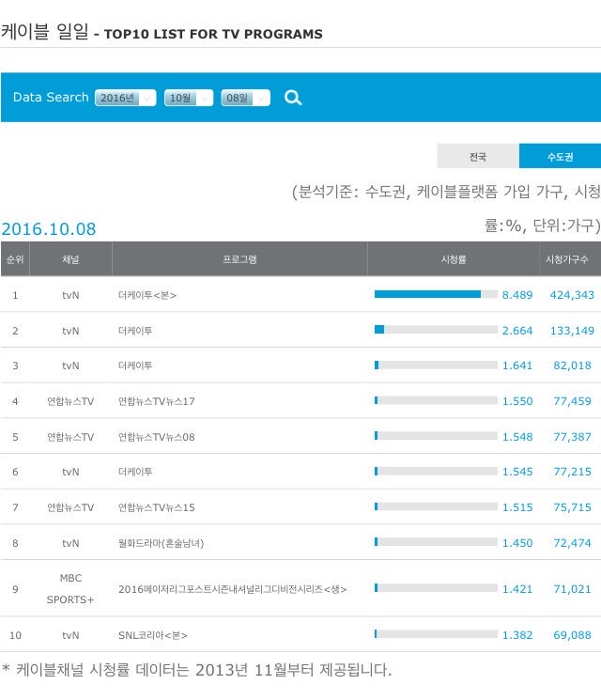The width and height of the screenshot is (601, 700).
Task: Click rank number 10
Action: [x=15, y=635]
